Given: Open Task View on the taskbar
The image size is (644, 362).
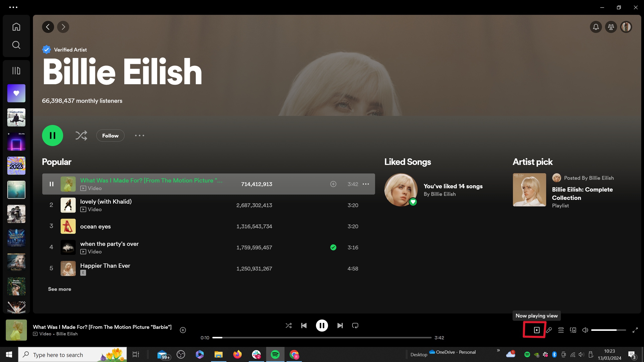Looking at the screenshot, I should [136, 355].
